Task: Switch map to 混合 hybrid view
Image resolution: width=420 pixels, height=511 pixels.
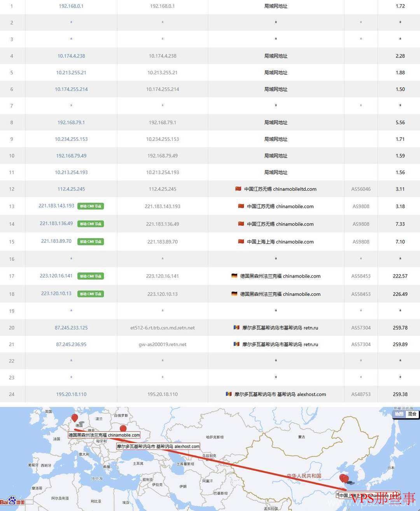Action: coord(412,414)
